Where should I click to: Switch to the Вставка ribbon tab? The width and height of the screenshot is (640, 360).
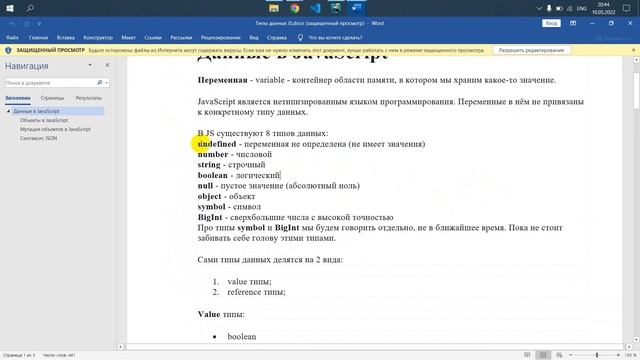tap(65, 38)
